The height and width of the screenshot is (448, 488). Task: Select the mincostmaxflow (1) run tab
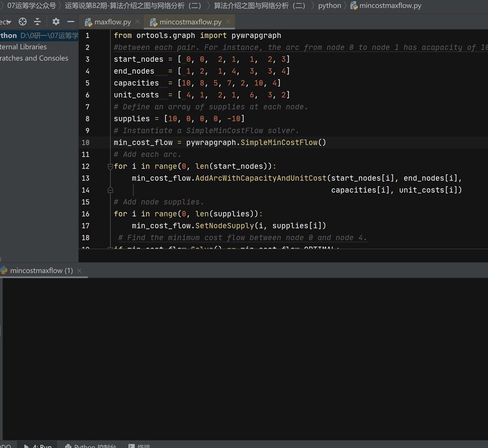[41, 271]
